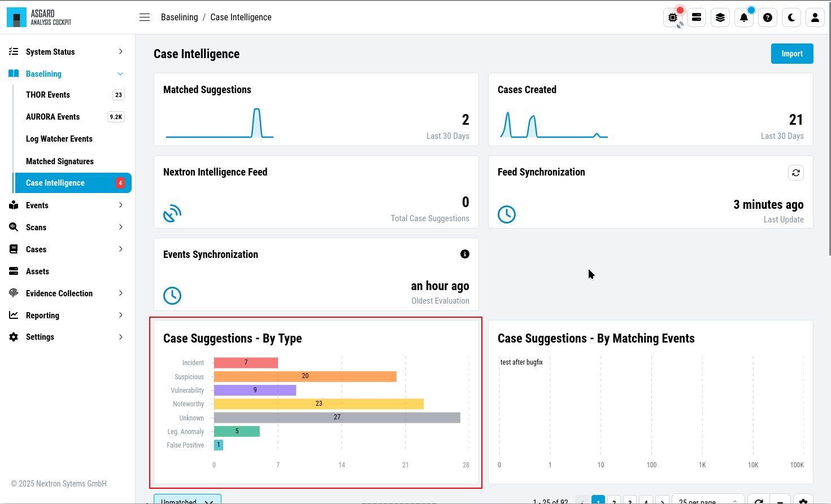Open the CPU chip status icon
The height and width of the screenshot is (504, 831).
(673, 17)
